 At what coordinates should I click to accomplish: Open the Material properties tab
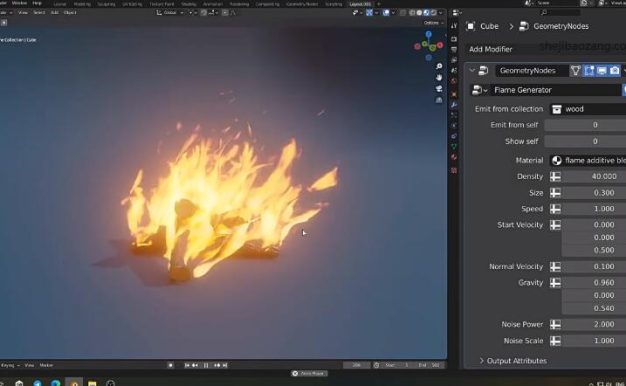tap(454, 157)
